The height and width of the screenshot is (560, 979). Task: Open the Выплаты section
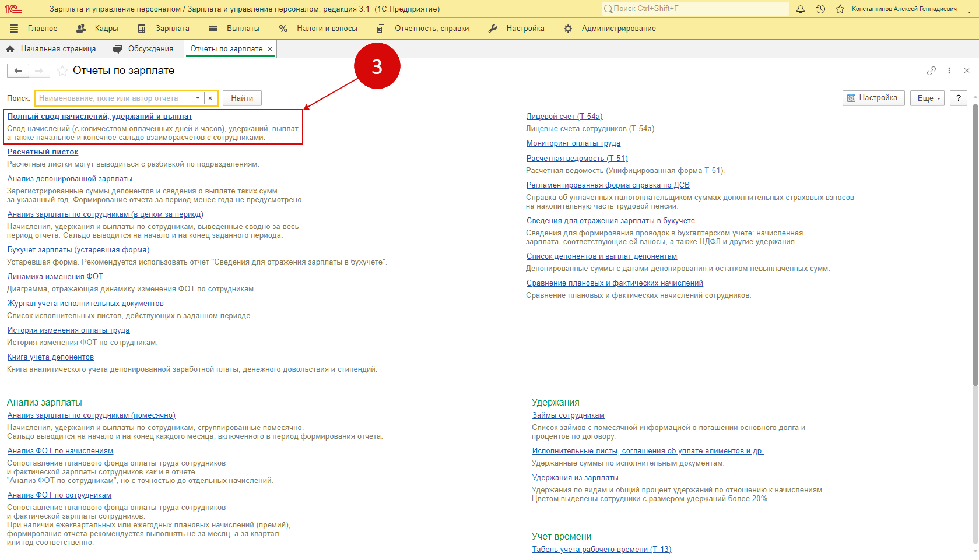[x=234, y=29]
